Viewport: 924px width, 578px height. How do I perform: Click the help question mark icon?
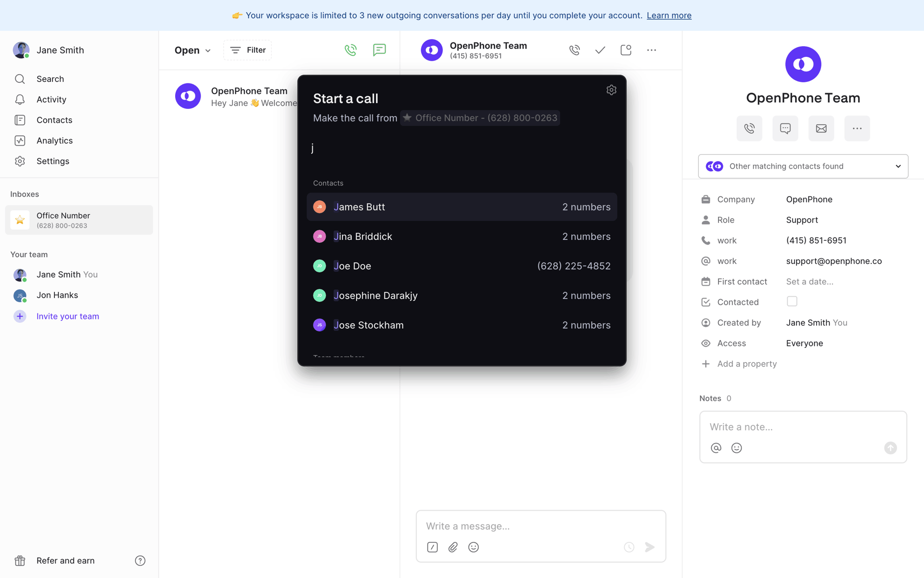[x=140, y=561]
